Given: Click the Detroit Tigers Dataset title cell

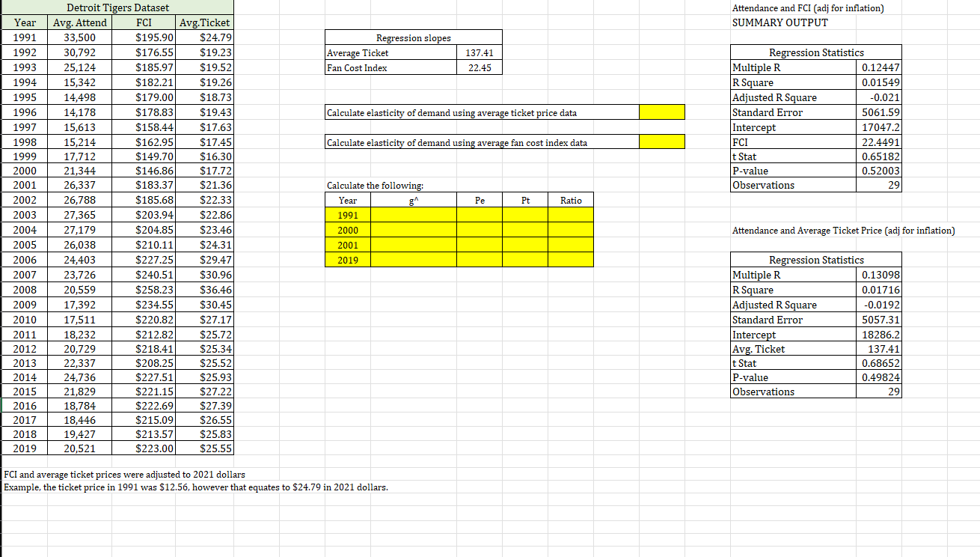Looking at the screenshot, I should [x=116, y=7].
